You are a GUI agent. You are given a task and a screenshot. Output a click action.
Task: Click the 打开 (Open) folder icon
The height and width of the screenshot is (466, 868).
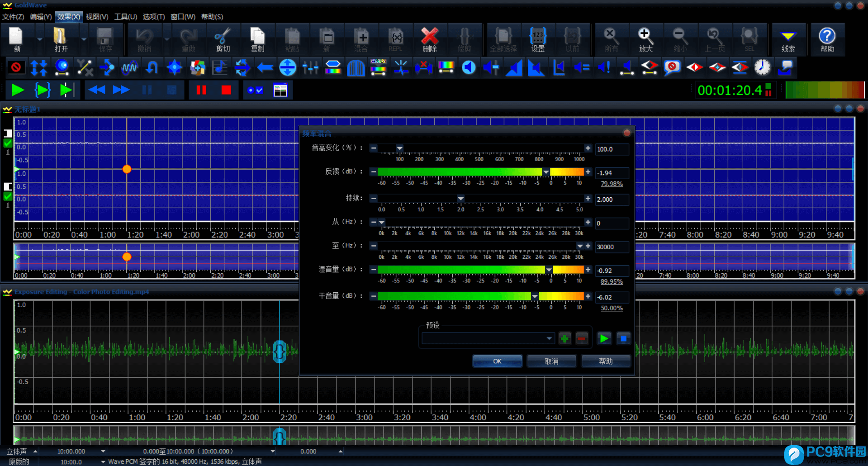[61, 39]
